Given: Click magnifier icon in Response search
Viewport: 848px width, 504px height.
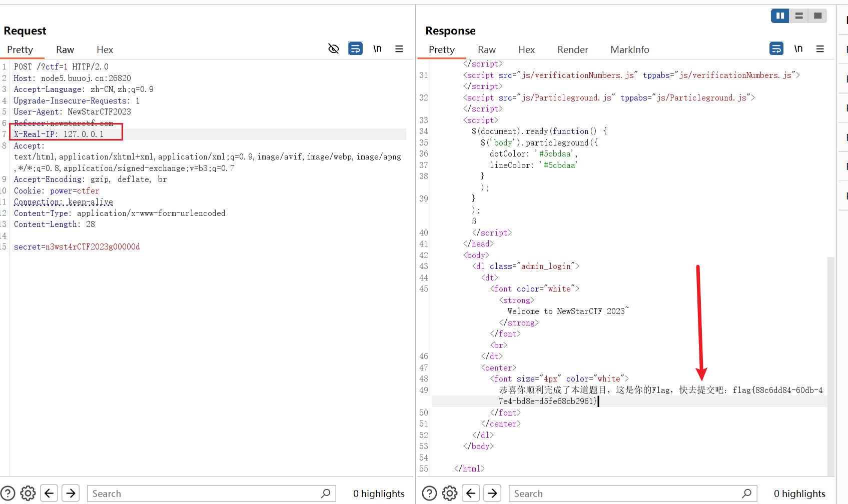Looking at the screenshot, I should point(747,493).
